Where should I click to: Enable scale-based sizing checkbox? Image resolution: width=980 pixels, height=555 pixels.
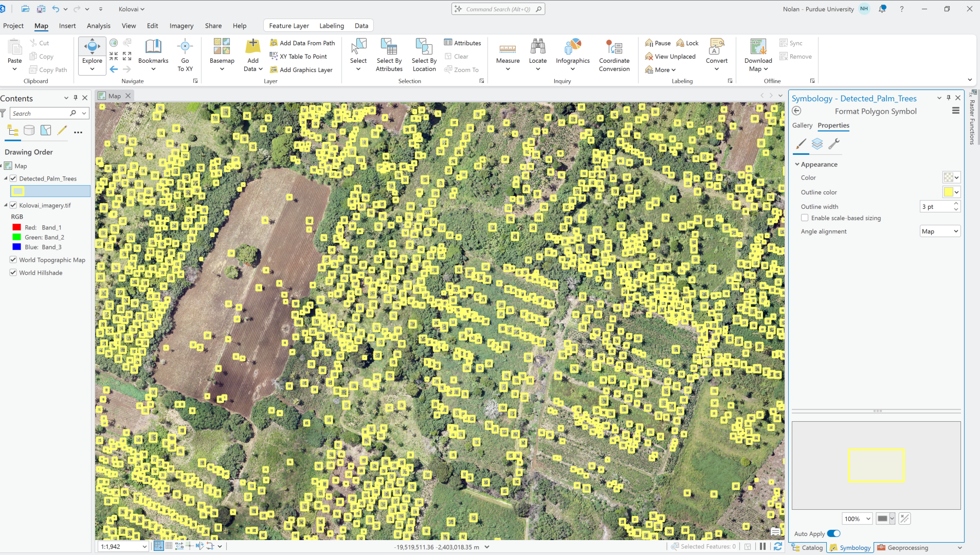805,218
